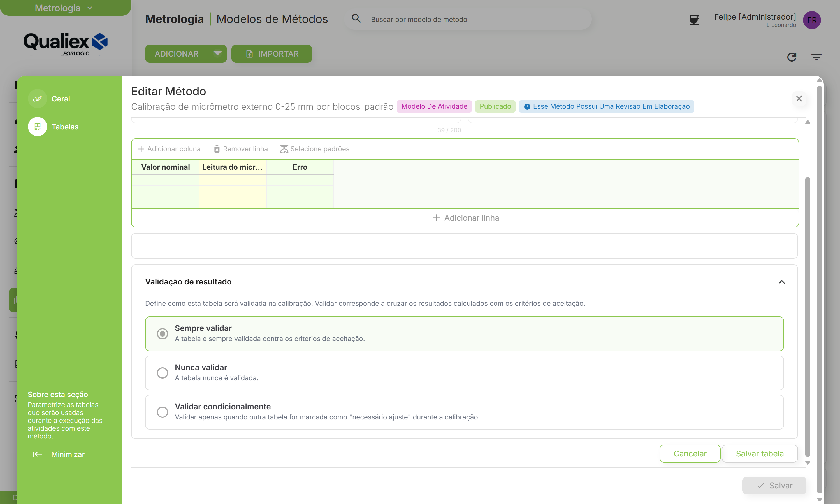Click the refresh icon
Viewport: 840px width, 504px height.
792,57
